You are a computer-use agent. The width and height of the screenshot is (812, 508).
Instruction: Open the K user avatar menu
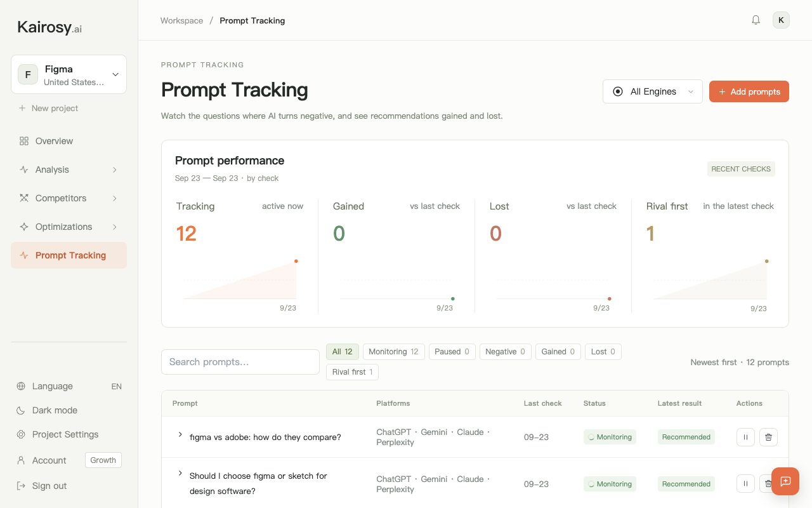point(781,20)
